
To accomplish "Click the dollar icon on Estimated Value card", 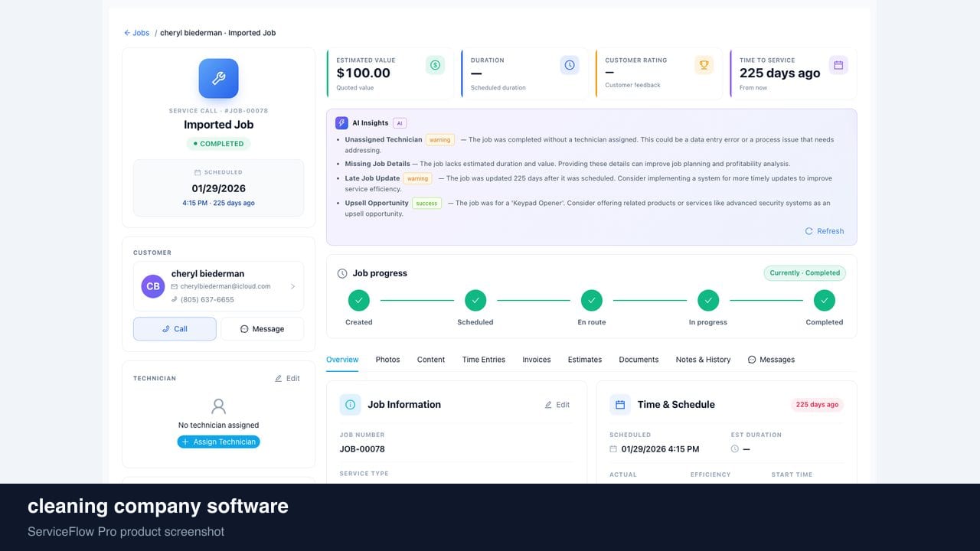I will pyautogui.click(x=435, y=65).
